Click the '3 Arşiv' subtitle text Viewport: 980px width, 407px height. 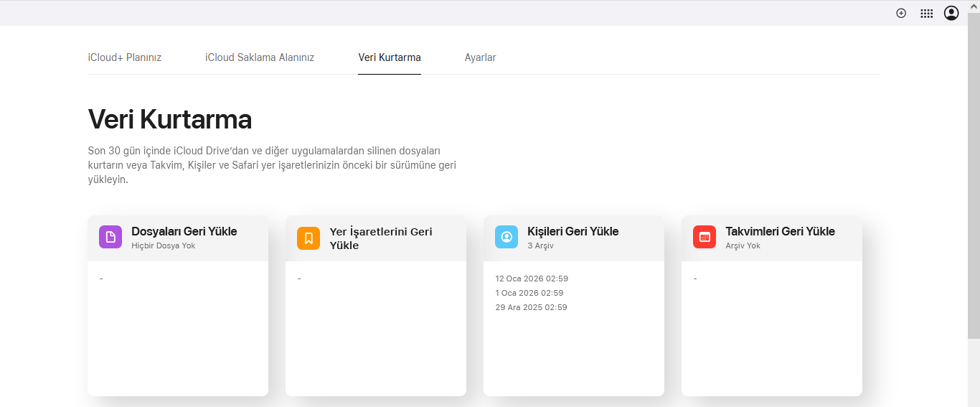(x=540, y=245)
